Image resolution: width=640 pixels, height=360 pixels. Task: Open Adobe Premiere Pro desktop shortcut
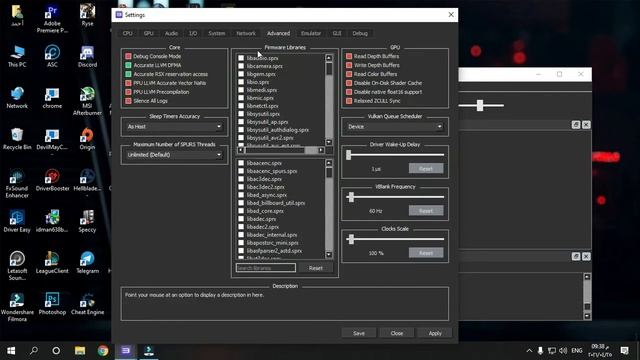52,18
